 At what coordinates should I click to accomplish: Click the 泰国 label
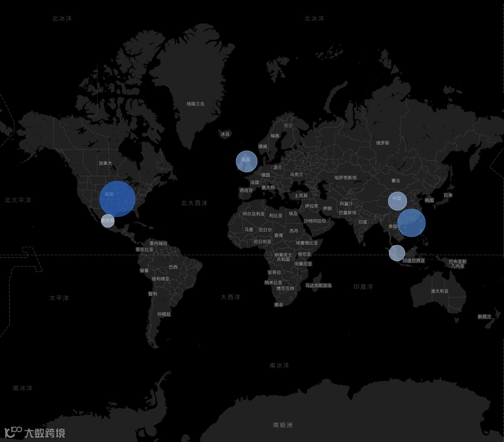pyautogui.click(x=393, y=227)
